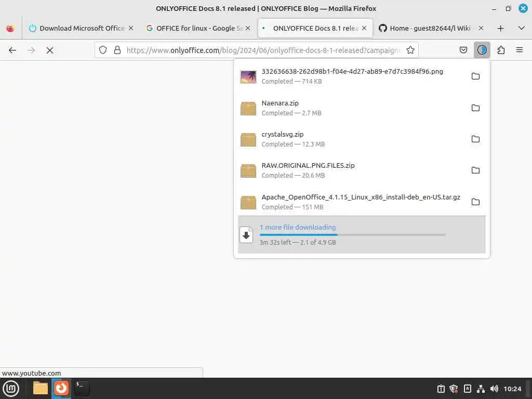Image resolution: width=532 pixels, height=399 pixels.
Task: Click the forward navigation arrow
Action: click(31, 50)
